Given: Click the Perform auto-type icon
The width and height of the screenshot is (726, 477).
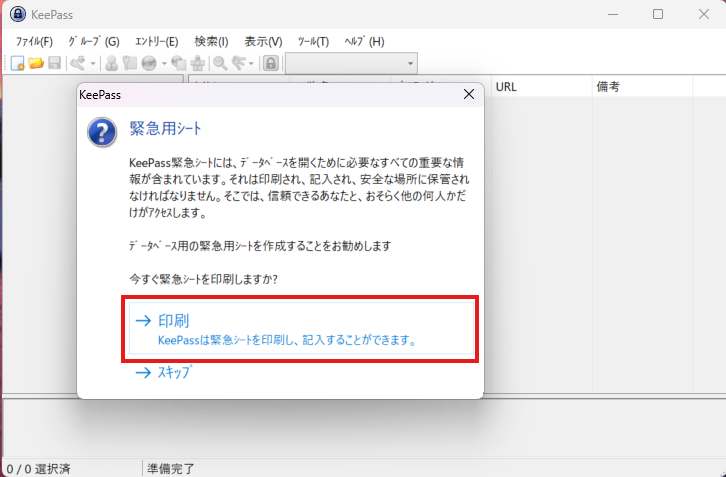Looking at the screenshot, I should (198, 63).
